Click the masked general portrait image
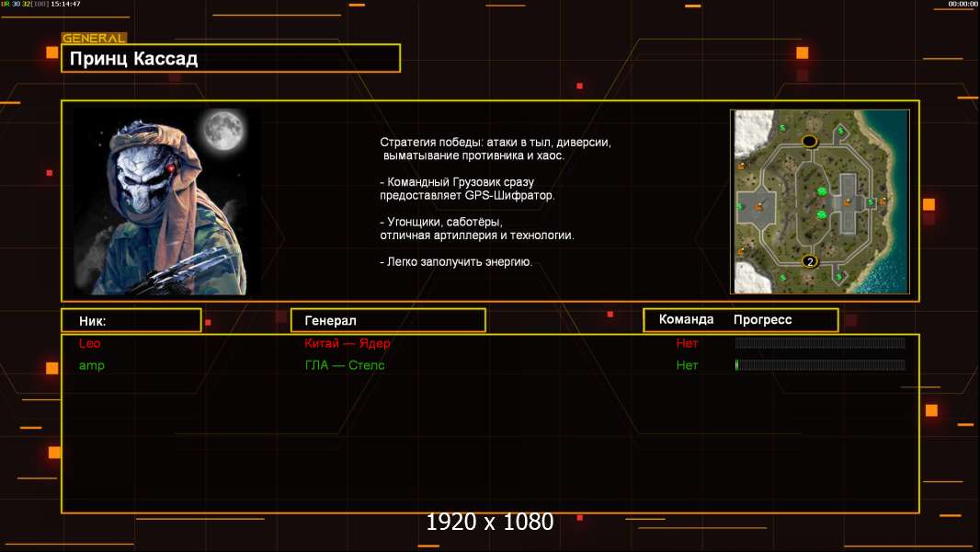The image size is (980, 552). (167, 201)
